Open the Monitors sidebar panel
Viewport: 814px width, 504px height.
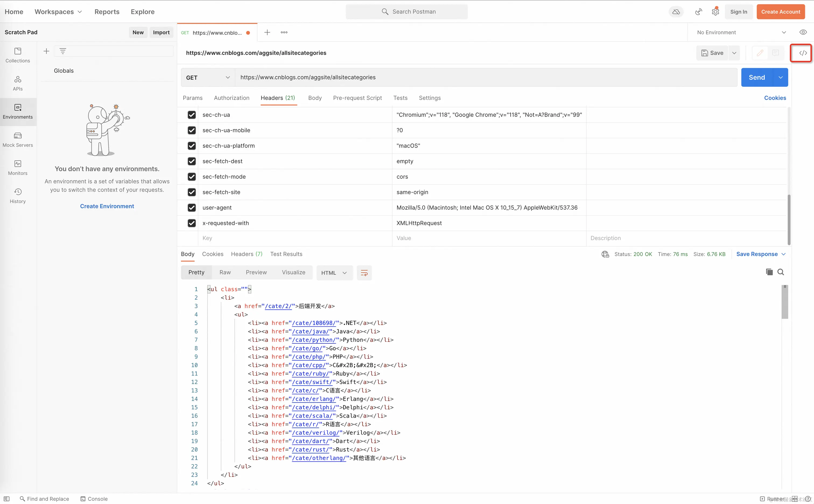[x=18, y=168]
